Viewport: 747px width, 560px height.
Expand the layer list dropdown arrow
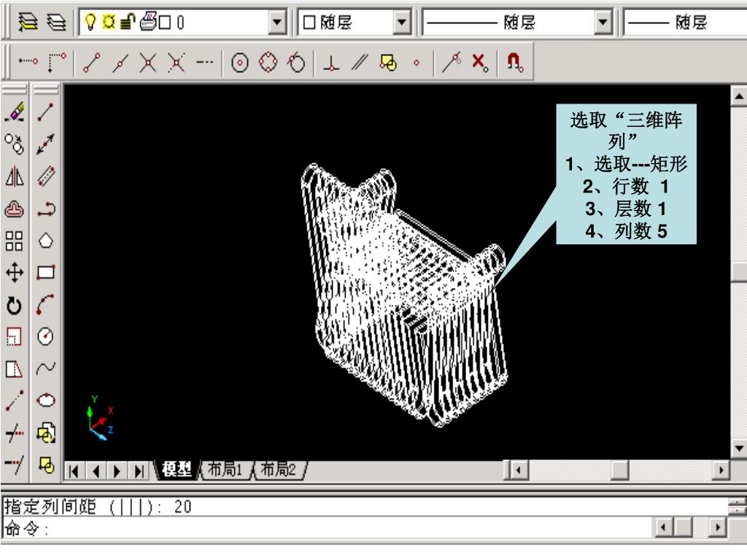[276, 22]
